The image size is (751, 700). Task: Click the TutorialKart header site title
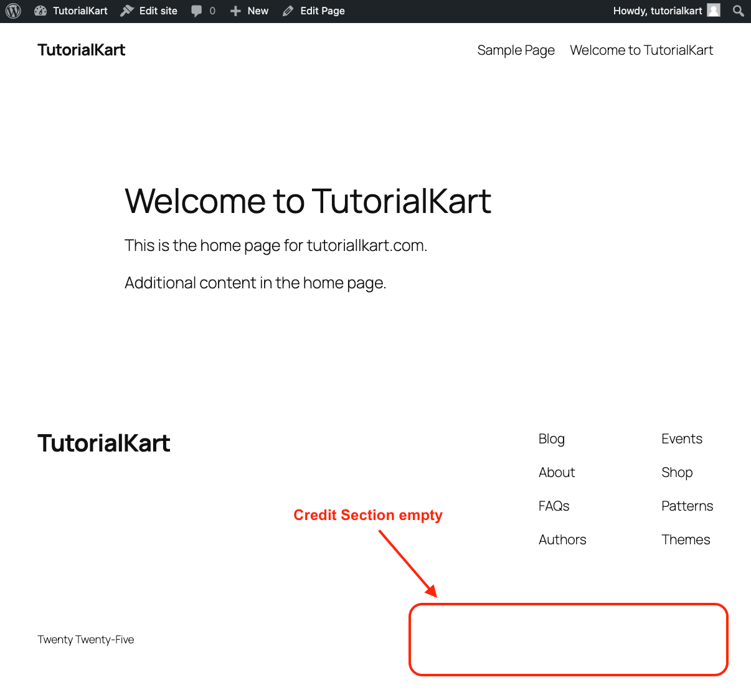pyautogui.click(x=82, y=50)
